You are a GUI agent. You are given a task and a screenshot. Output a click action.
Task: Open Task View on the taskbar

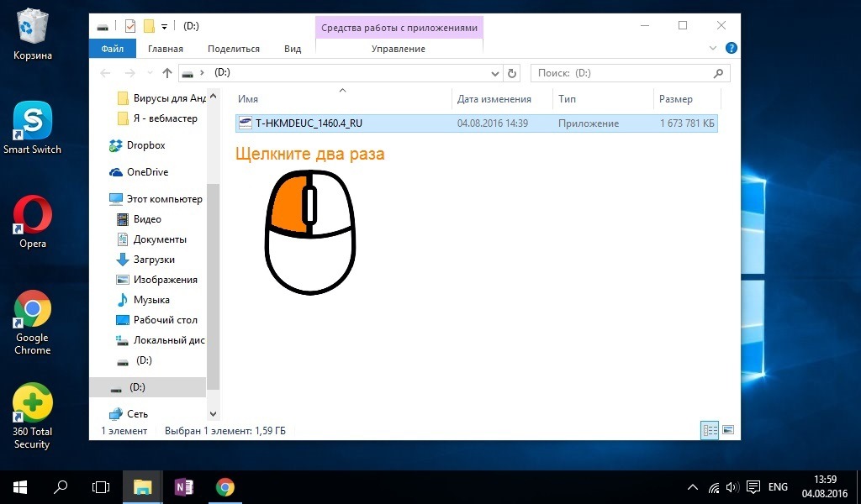click(101, 487)
